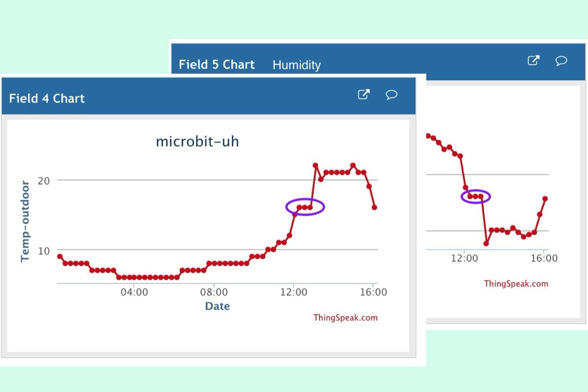Click the Temp-outdoor axis label
Screen dimensions: 588x392
click(x=25, y=221)
